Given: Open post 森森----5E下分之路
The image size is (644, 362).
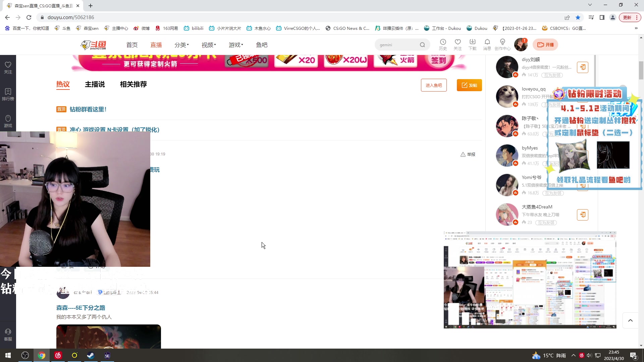Looking at the screenshot, I should (80, 308).
